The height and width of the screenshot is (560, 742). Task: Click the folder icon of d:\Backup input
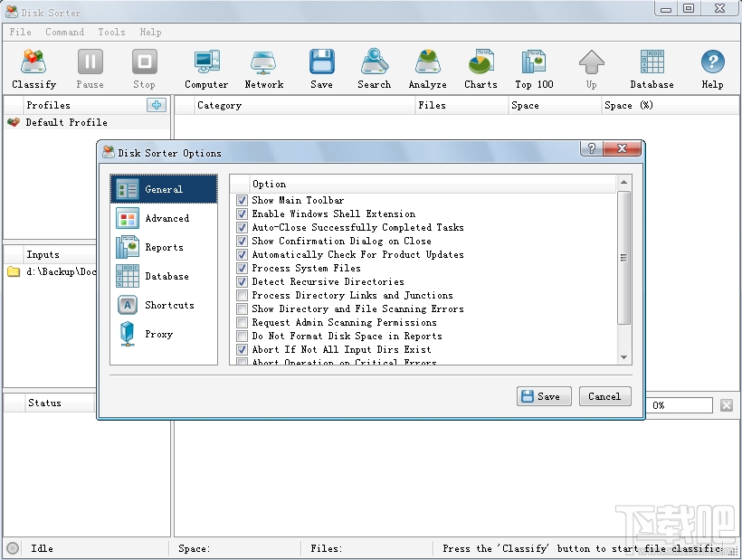14,271
